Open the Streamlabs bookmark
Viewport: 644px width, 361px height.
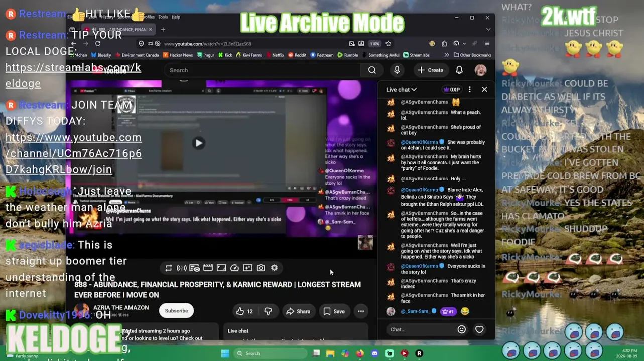(416, 55)
